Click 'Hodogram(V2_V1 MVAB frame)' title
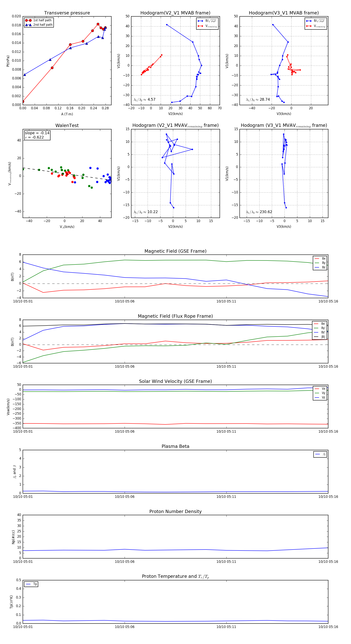 point(175,13)
